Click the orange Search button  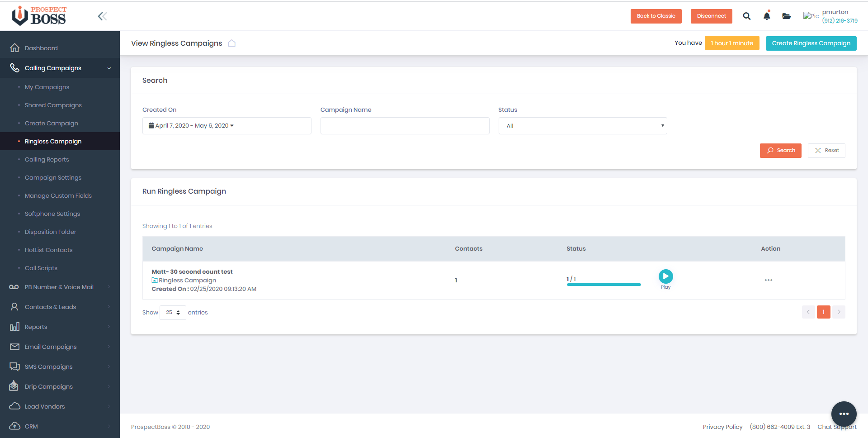(781, 151)
